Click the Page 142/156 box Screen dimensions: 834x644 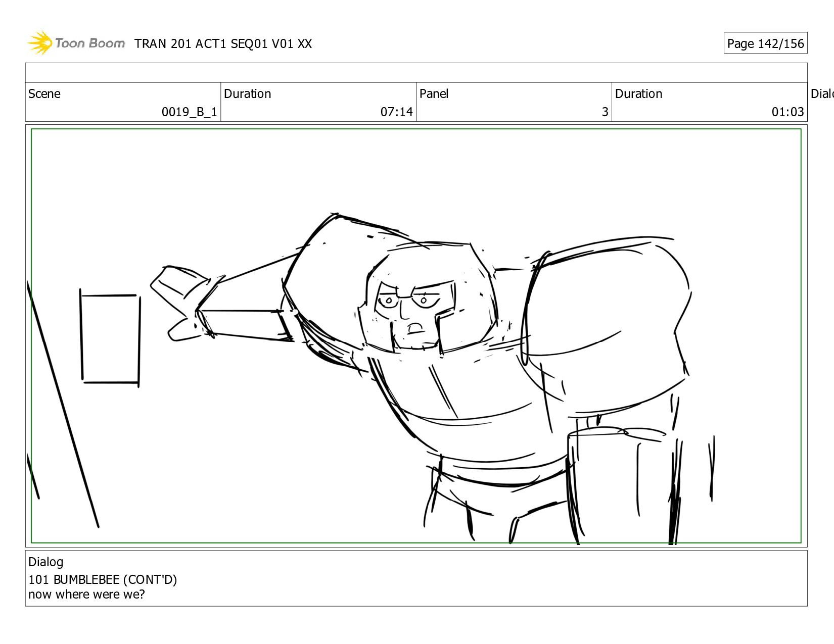[765, 43]
